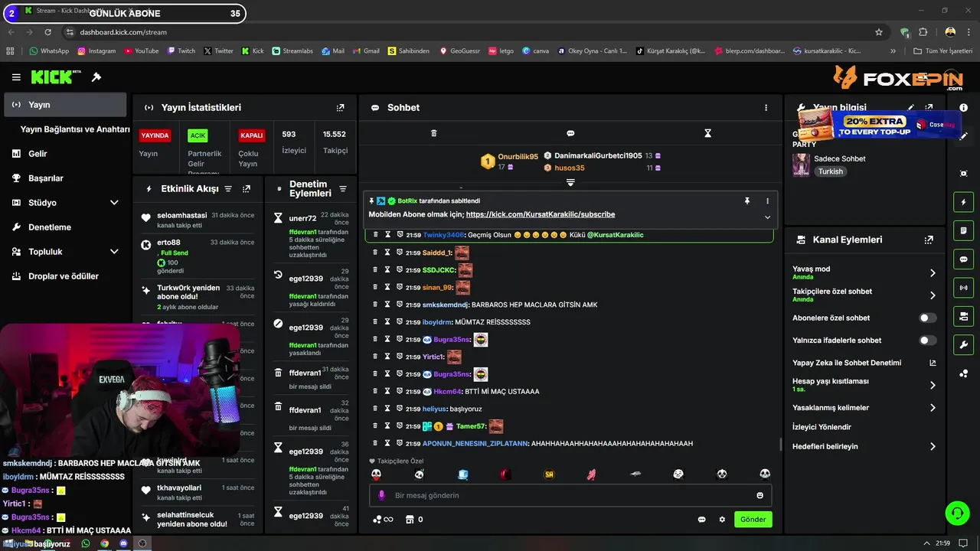980x551 pixels.
Task: Click the info icon in the right sidebar
Action: 963,108
